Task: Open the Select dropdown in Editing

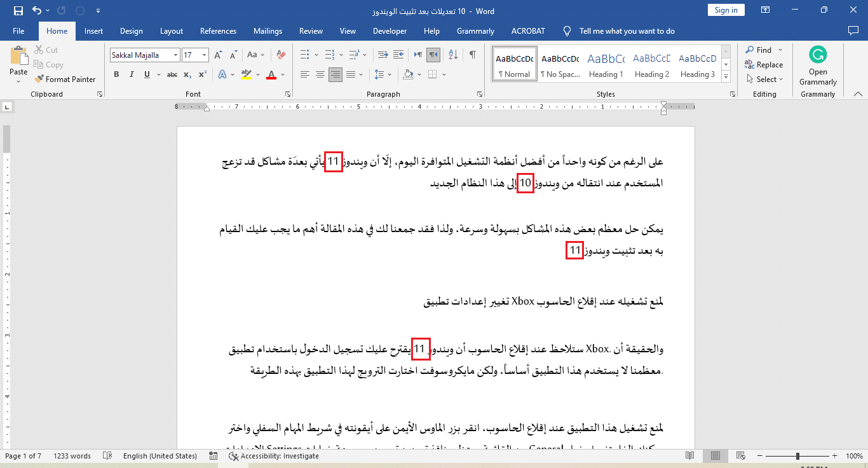Action: pyautogui.click(x=765, y=79)
